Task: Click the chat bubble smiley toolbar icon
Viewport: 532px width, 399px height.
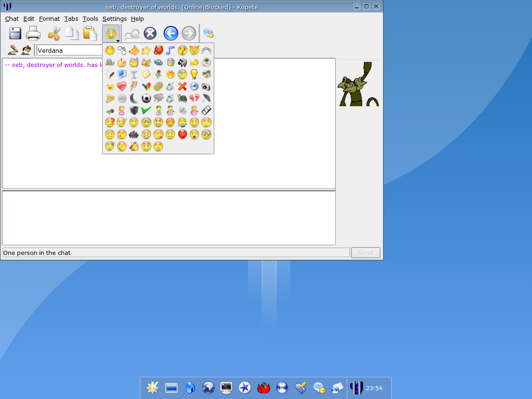Action: (208, 33)
